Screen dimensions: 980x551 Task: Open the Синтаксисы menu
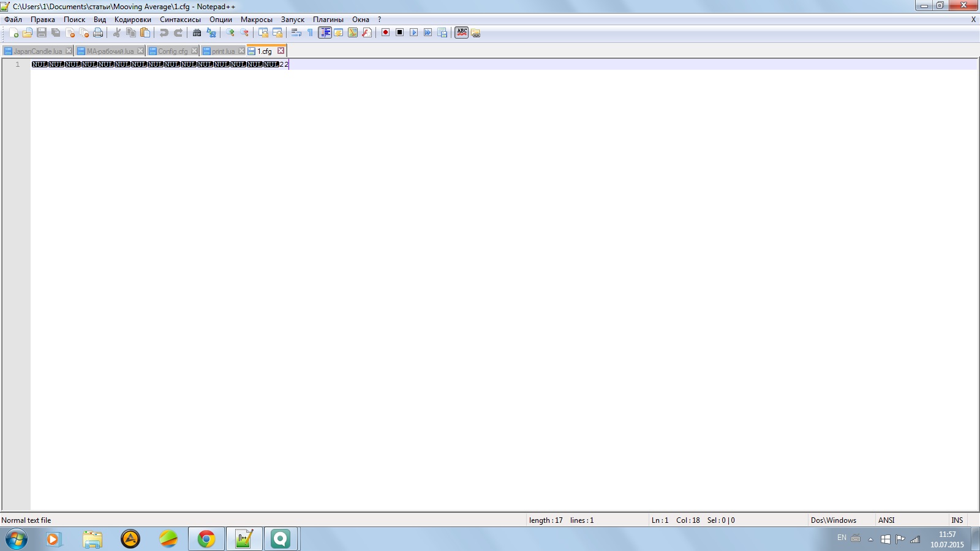pyautogui.click(x=180, y=20)
